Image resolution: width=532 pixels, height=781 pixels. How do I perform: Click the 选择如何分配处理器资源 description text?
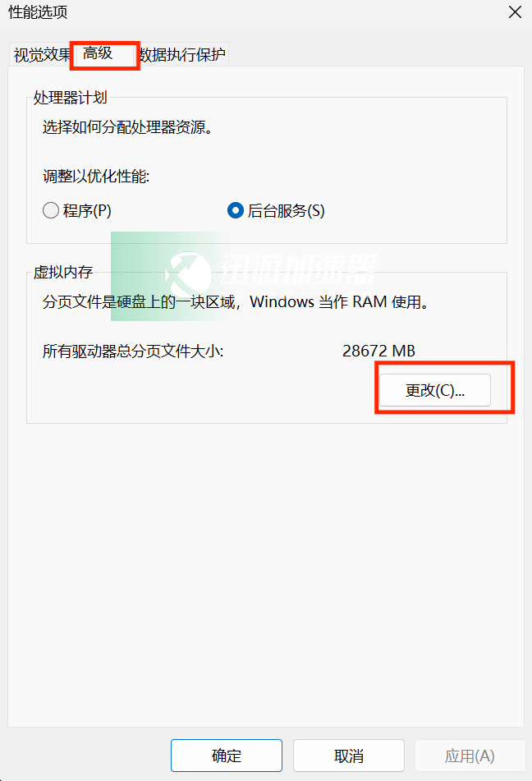(x=128, y=127)
